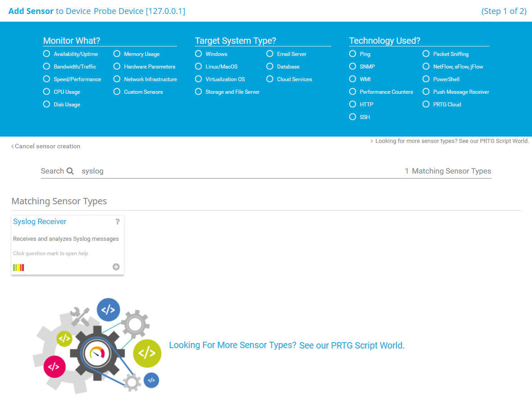Click the question mark help icon on Syslog Receiver
This screenshot has width=532, height=399.
118,221
